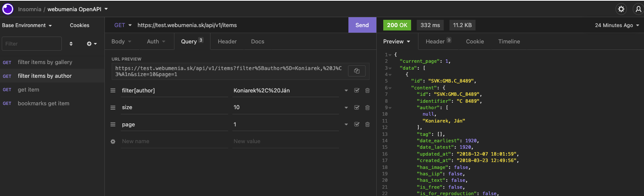Screen dimensions: 644x196
Task: Click the request Filter search field
Action: pos(32,44)
